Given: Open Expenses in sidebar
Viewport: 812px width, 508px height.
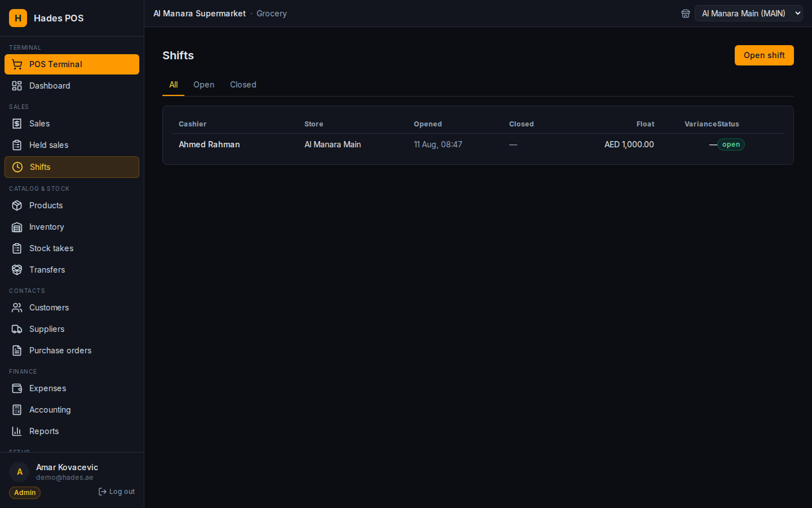Looking at the screenshot, I should point(72,388).
